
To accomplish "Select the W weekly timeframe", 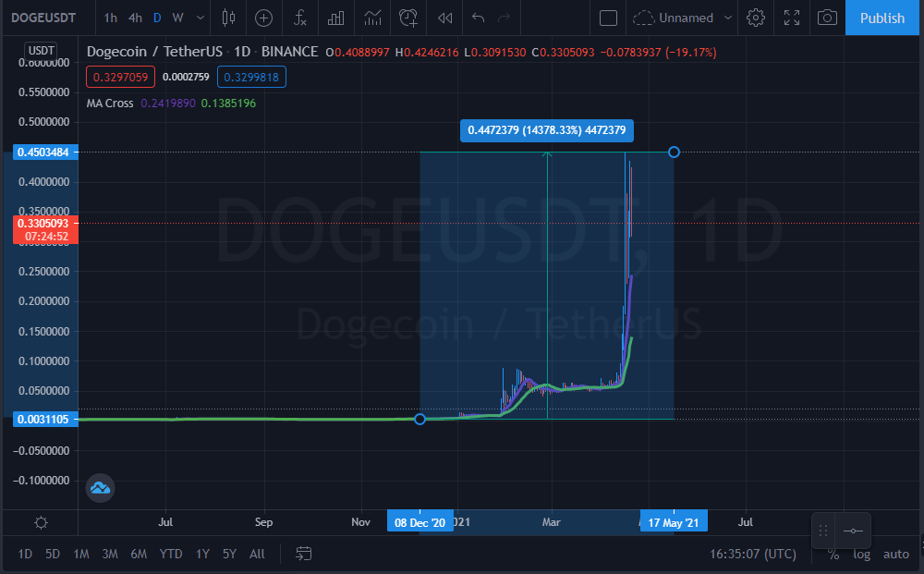I will point(177,18).
